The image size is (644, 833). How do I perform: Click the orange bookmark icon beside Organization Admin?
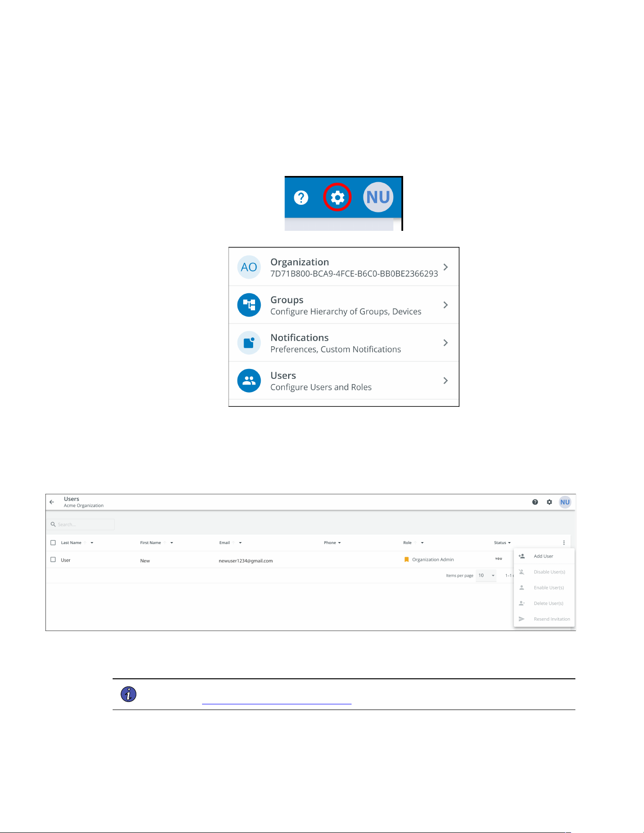406,560
